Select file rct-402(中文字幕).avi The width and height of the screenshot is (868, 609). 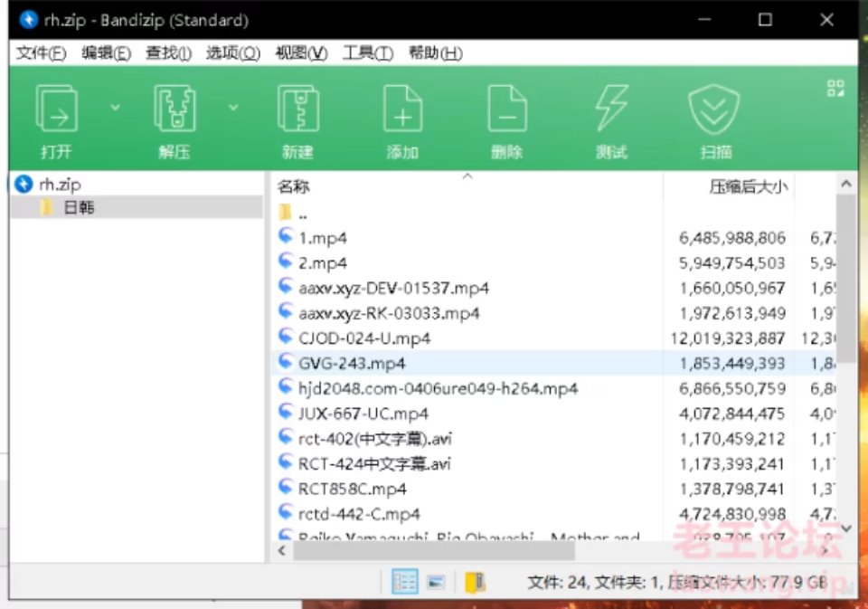click(374, 438)
